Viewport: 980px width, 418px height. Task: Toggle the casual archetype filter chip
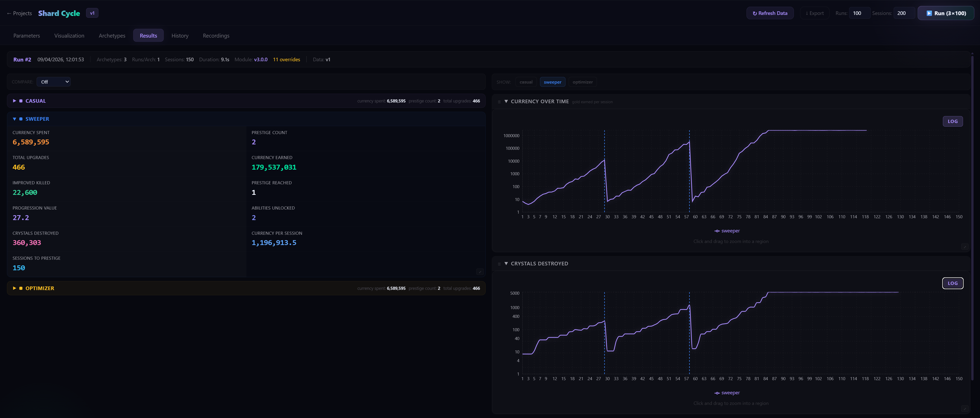pyautogui.click(x=526, y=82)
